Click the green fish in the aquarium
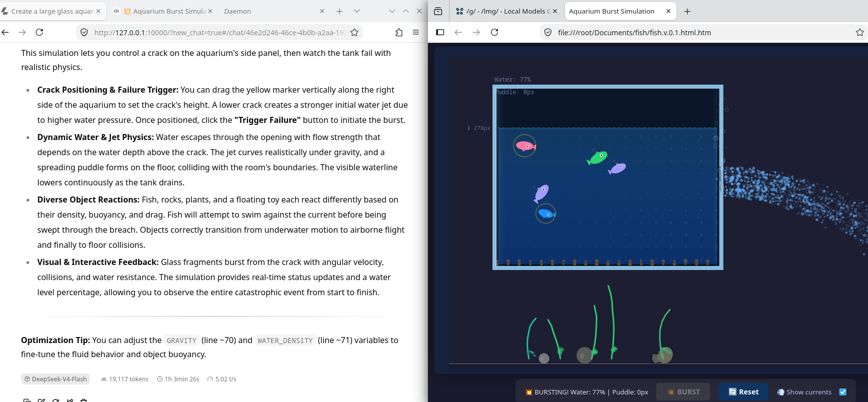The height and width of the screenshot is (402, 868). pos(597,158)
